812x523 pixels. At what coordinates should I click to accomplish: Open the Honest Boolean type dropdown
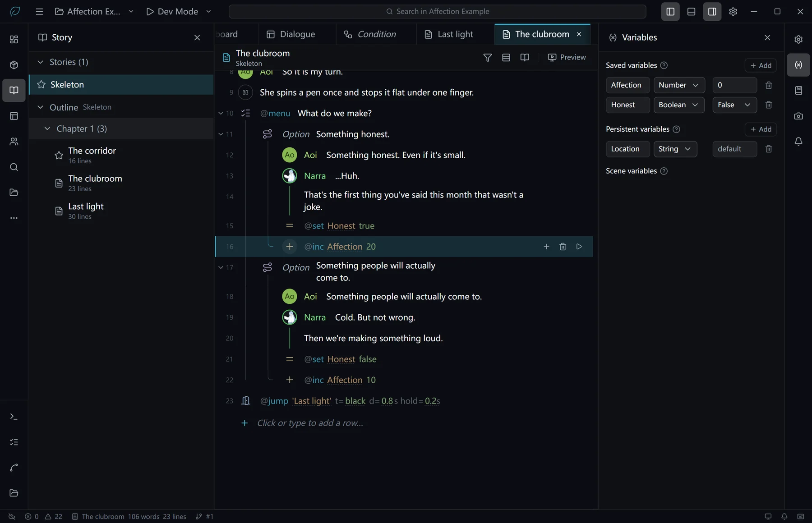679,105
